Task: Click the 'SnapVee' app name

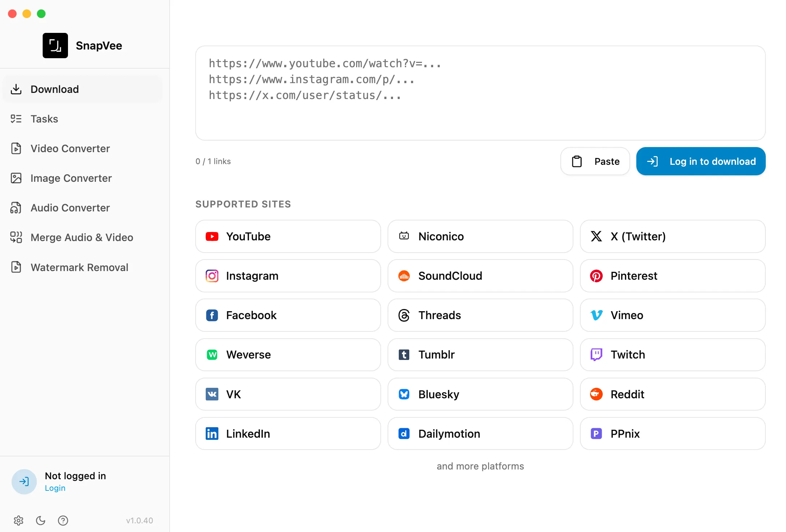Action: point(99,46)
